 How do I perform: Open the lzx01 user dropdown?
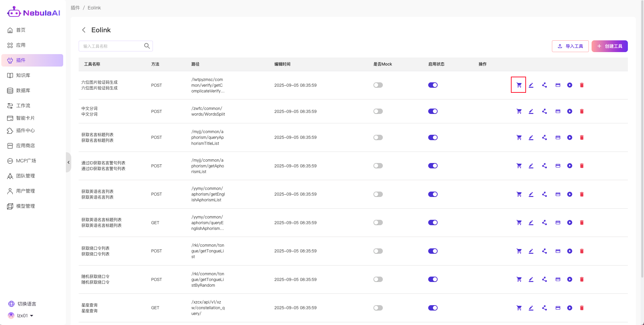21,316
